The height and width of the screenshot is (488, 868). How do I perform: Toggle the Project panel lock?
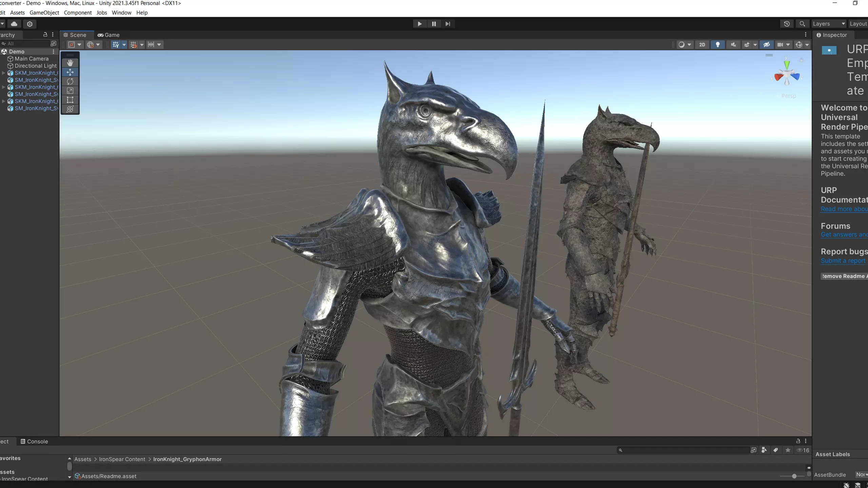click(x=798, y=441)
